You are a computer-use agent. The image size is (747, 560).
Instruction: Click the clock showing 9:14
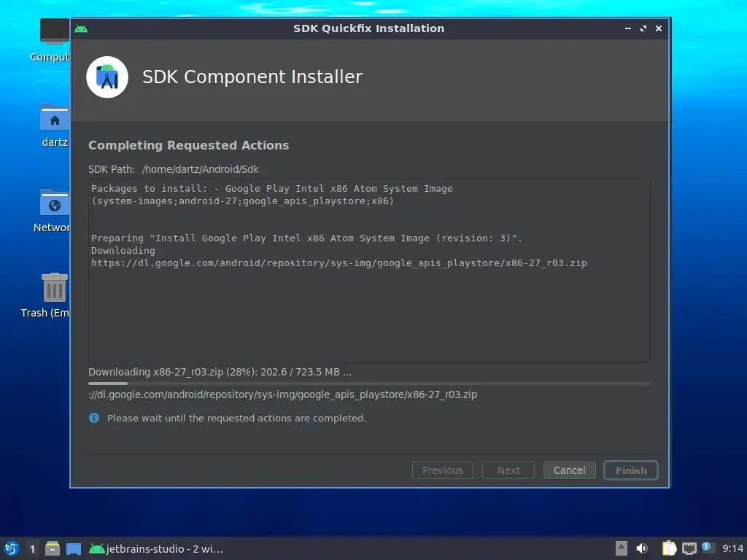click(732, 548)
